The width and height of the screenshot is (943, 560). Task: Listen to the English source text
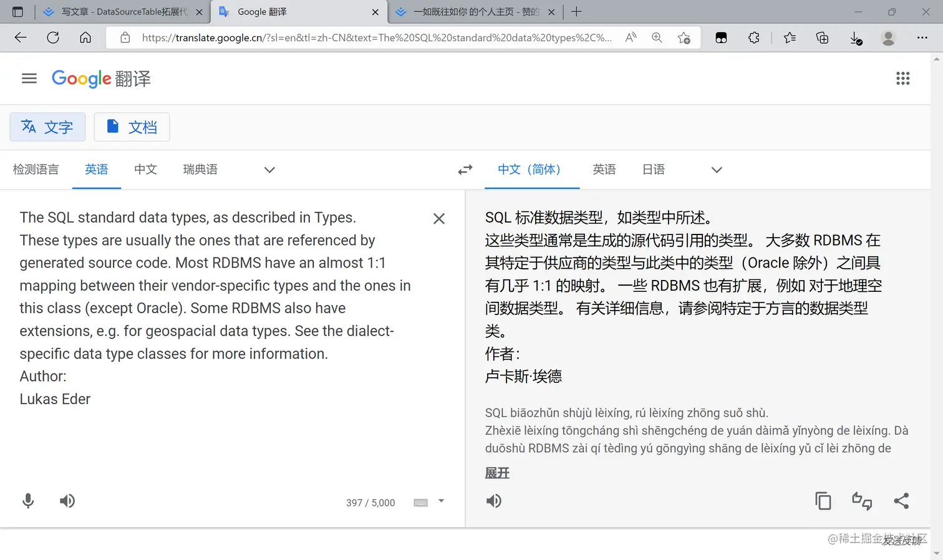[67, 501]
